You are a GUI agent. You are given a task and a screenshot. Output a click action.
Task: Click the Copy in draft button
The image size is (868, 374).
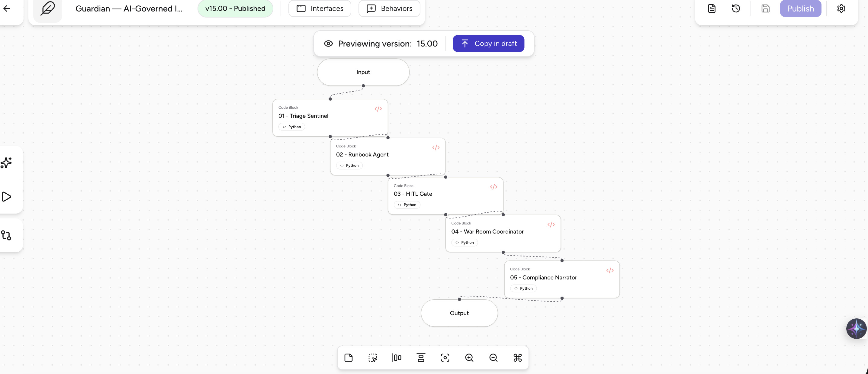tap(488, 44)
